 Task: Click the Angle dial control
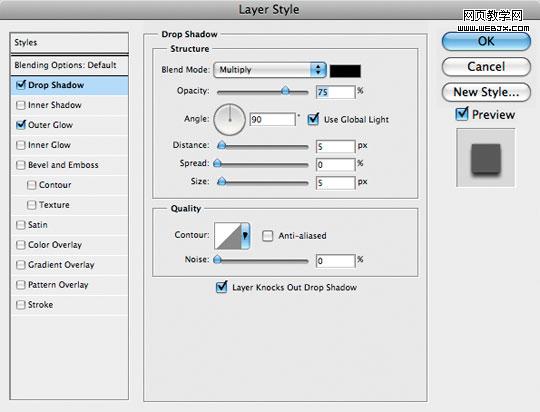[229, 119]
